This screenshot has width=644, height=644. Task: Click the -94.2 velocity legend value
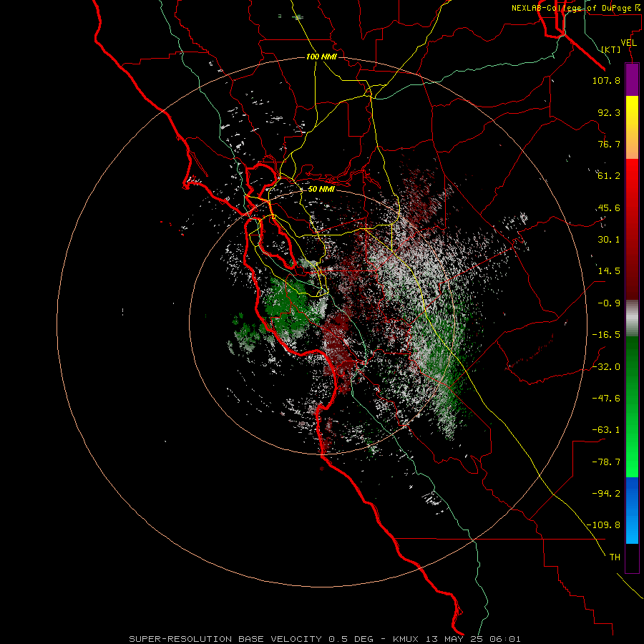(606, 494)
